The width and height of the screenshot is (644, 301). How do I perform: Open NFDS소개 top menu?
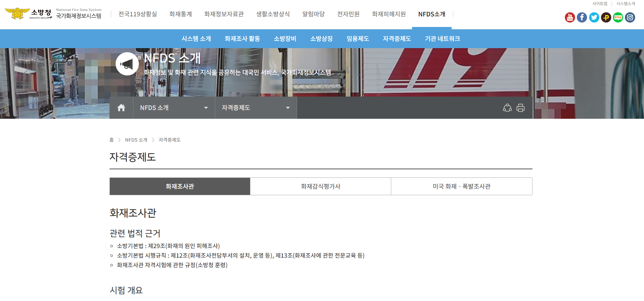[x=432, y=14]
